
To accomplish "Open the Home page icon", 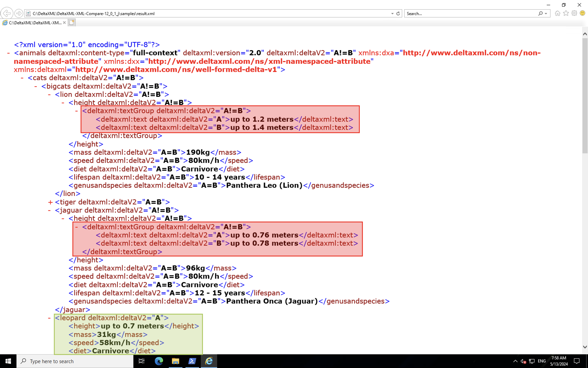I will point(557,13).
